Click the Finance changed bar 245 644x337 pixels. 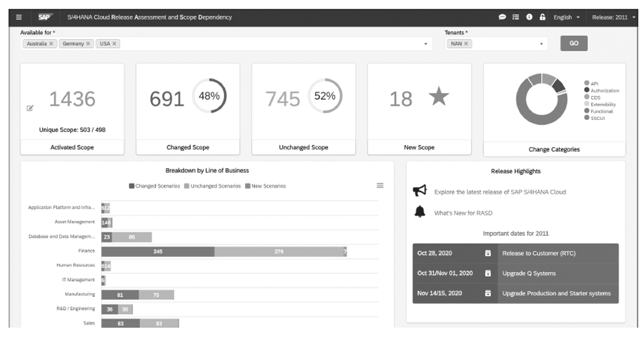158,252
